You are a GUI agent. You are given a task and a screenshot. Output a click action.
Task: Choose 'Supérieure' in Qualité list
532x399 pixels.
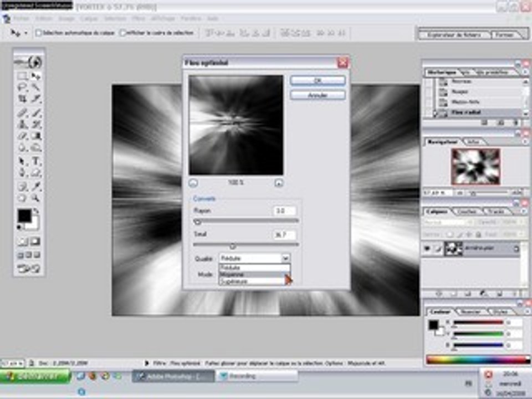point(254,282)
